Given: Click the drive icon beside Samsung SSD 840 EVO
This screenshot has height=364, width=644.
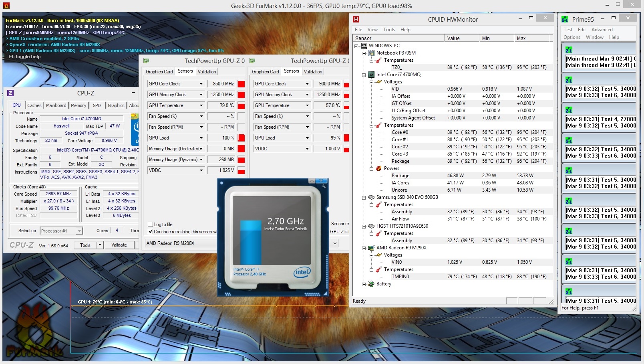Looking at the screenshot, I should tap(371, 197).
